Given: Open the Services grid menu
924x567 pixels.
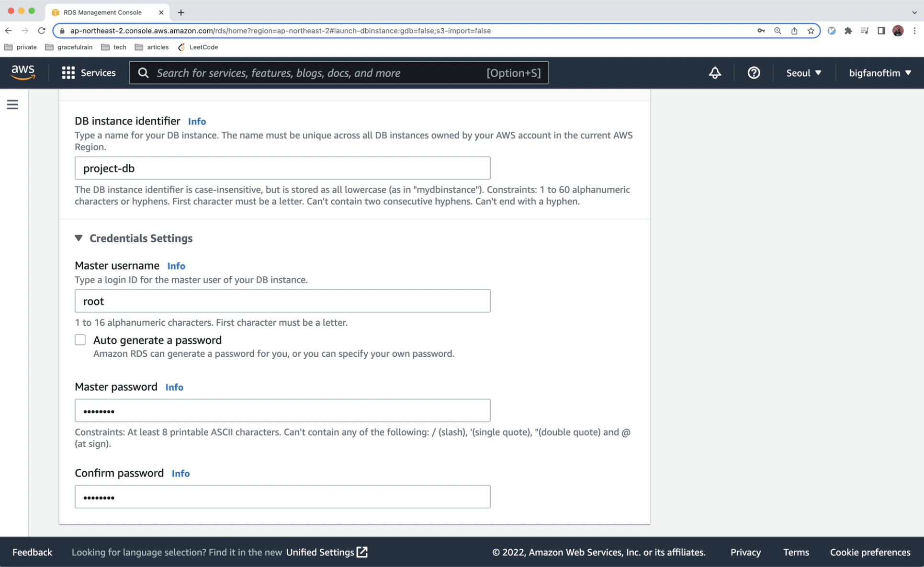Looking at the screenshot, I should click(89, 73).
